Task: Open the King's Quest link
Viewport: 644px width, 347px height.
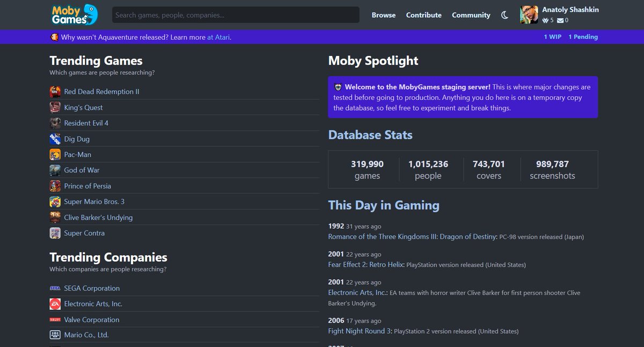Action: (83, 107)
